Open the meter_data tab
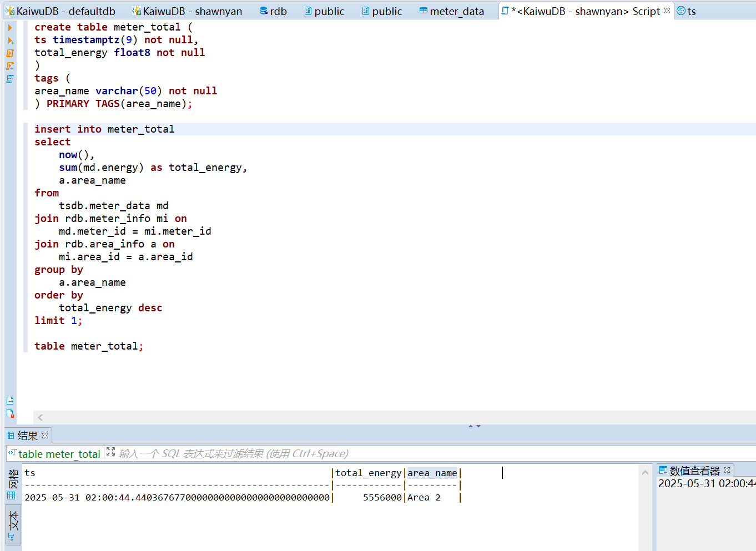 click(452, 11)
